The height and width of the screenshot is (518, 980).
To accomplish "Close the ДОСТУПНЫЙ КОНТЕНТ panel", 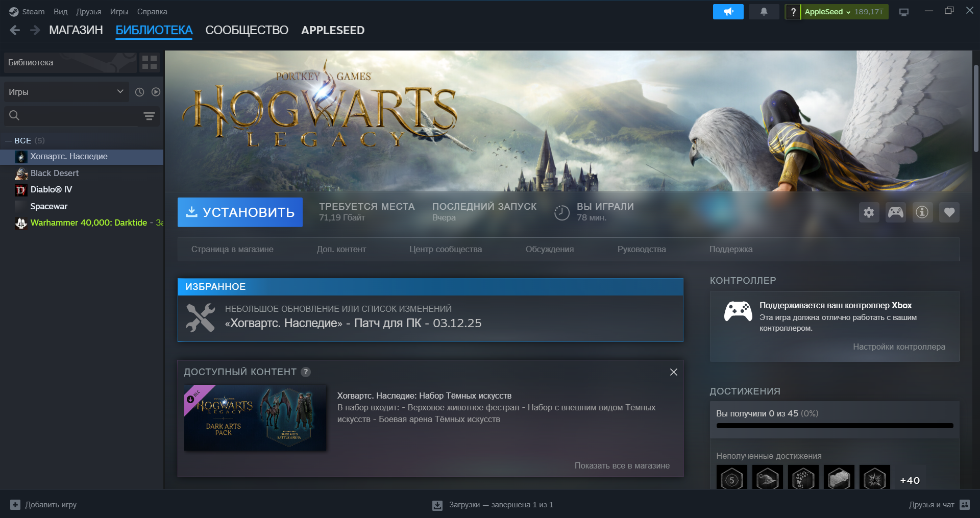I will 674,372.
